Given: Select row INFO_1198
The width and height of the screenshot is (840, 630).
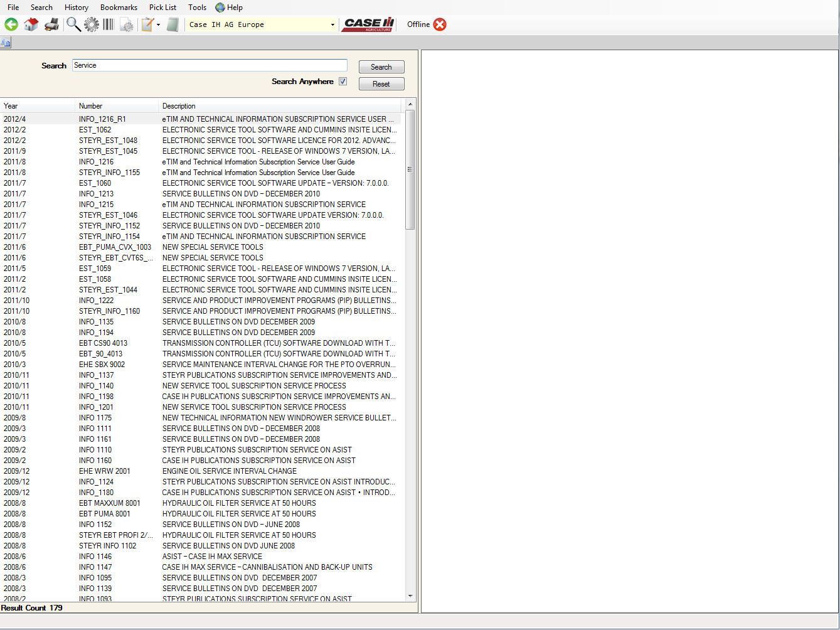Looking at the screenshot, I should pyautogui.click(x=201, y=397).
